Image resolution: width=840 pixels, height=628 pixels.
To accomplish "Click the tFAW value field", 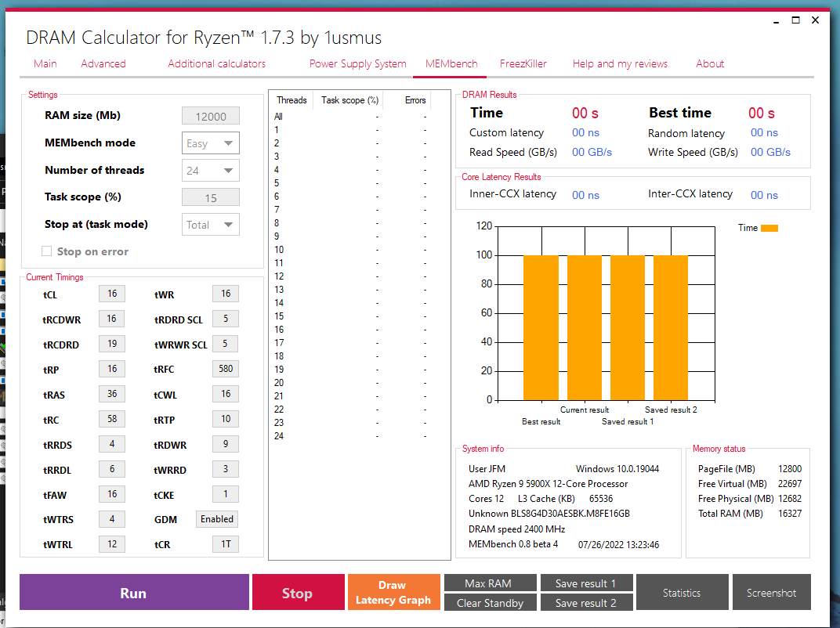I will [x=112, y=493].
